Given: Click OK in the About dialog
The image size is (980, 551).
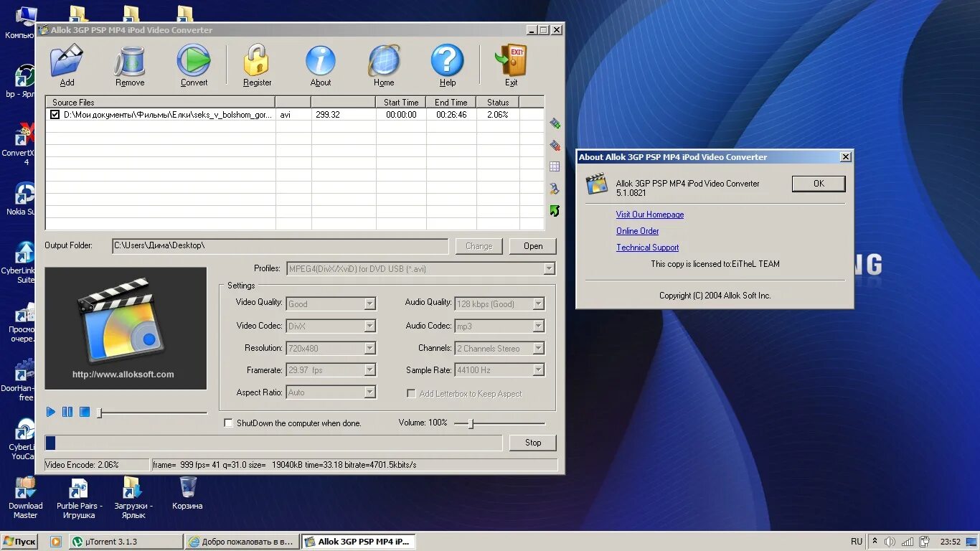Looking at the screenshot, I should (819, 184).
